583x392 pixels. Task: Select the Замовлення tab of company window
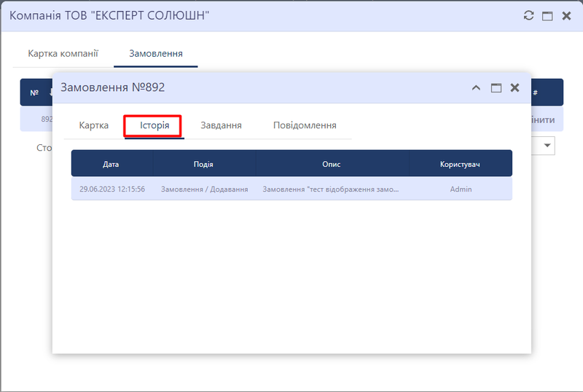pyautogui.click(x=155, y=53)
